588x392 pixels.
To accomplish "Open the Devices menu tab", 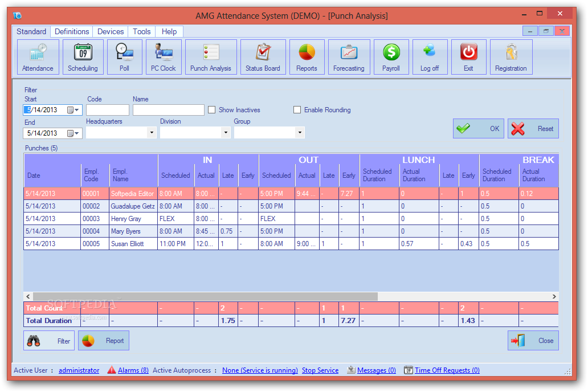I will 111,31.
